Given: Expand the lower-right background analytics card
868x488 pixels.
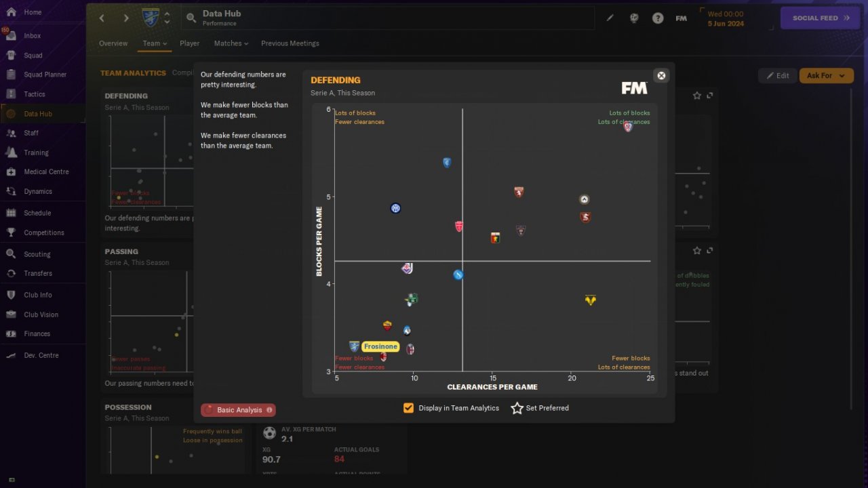Looking at the screenshot, I should [710, 251].
